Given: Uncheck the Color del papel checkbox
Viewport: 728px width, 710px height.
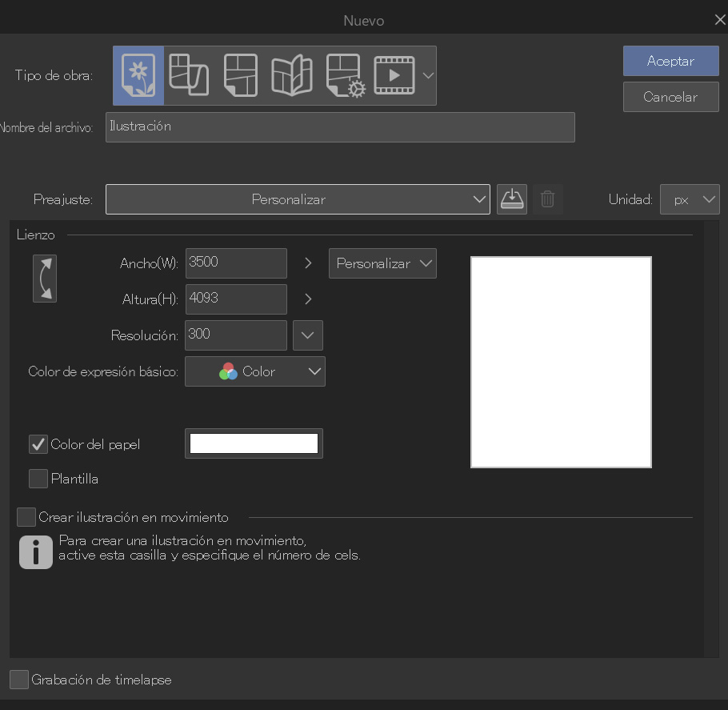Looking at the screenshot, I should [x=38, y=444].
